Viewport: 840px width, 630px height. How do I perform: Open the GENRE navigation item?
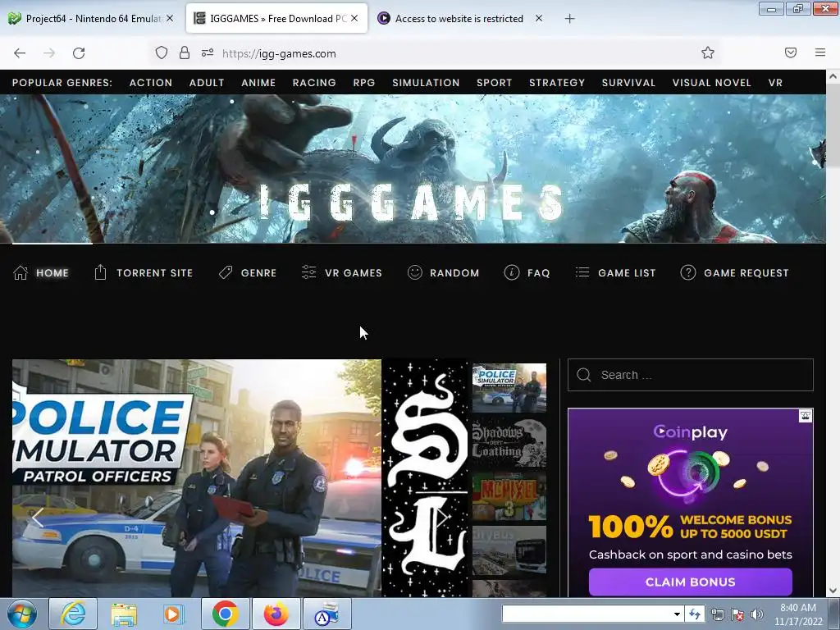coord(248,272)
